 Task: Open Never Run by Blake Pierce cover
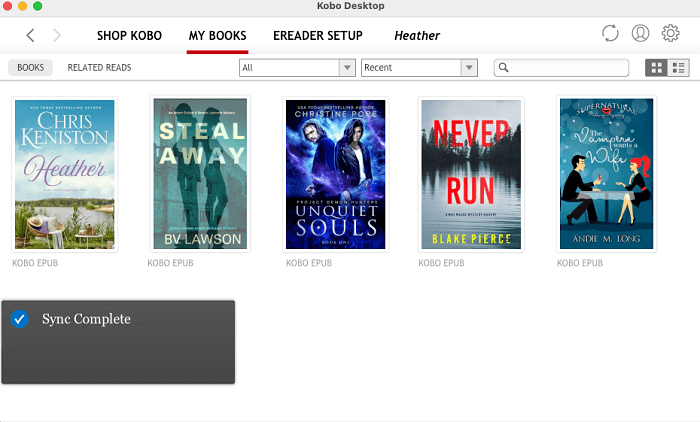471,174
